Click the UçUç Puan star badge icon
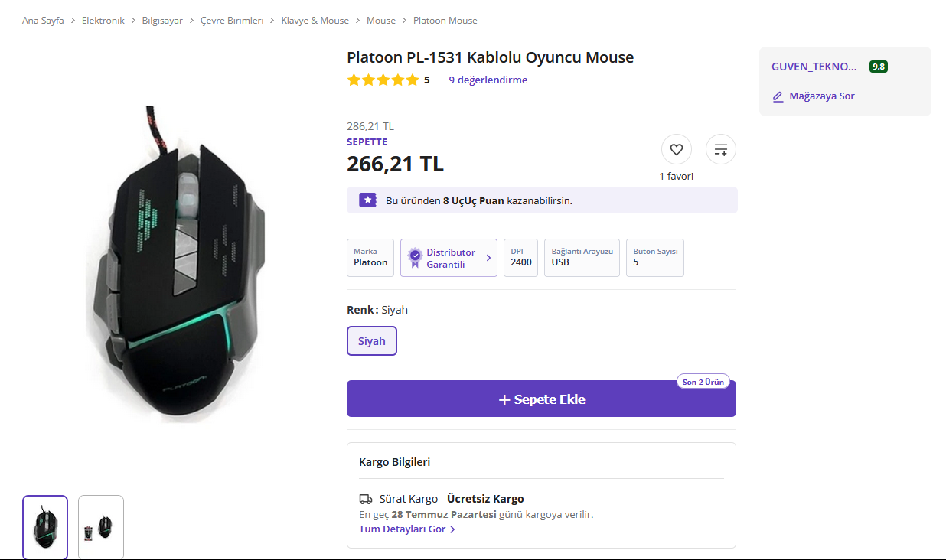The image size is (946, 560). (368, 200)
